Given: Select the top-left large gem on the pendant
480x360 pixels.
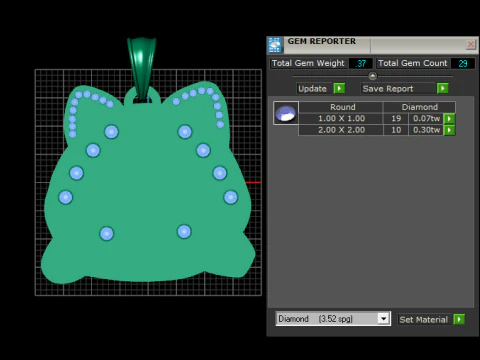Looking at the screenshot, I should pyautogui.click(x=111, y=132).
